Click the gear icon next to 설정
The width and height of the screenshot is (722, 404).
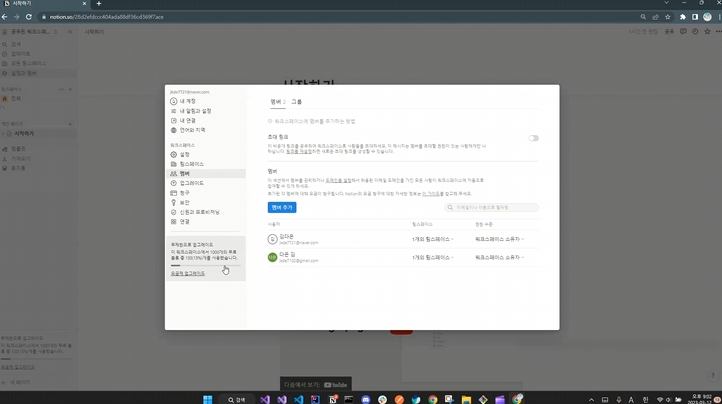point(174,154)
